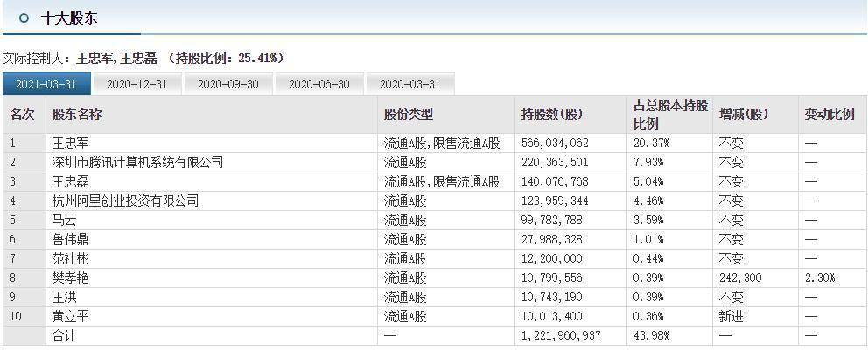Viewport: 868px width, 352px height.
Task: Click the 0.36% ownership cell
Action: tap(648, 316)
